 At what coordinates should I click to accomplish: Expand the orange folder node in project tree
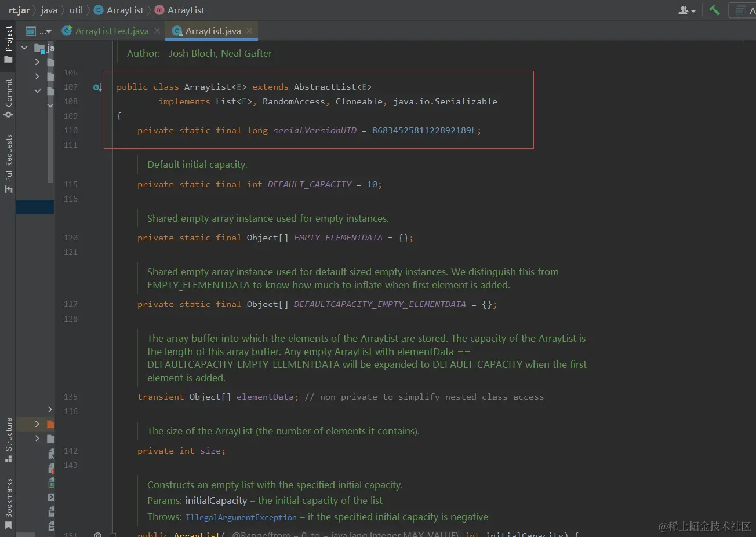tap(37, 424)
